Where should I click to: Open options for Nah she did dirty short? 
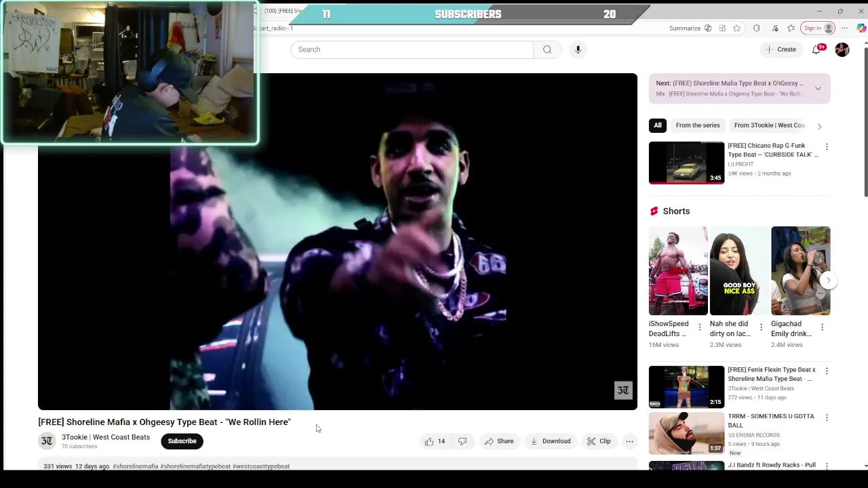click(761, 327)
